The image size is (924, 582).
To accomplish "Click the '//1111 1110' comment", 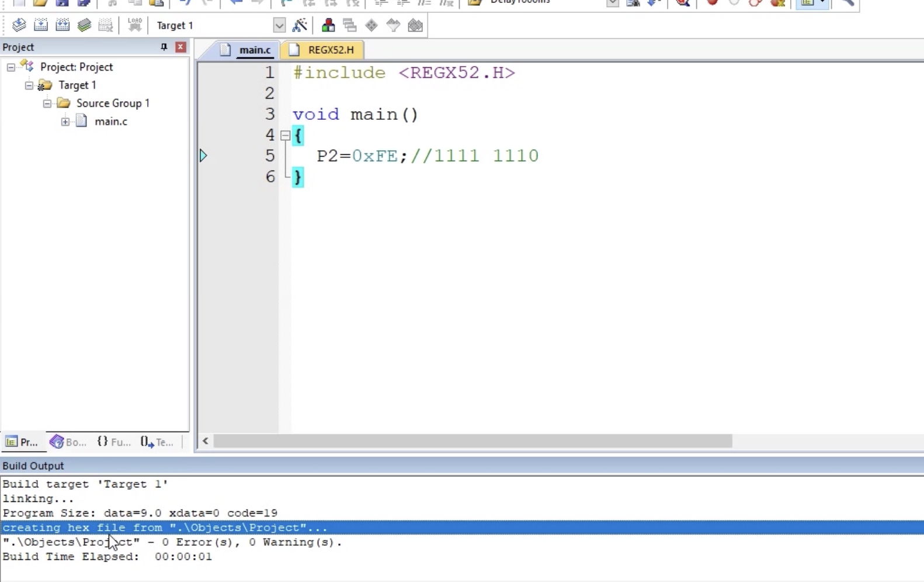I will coord(475,156).
